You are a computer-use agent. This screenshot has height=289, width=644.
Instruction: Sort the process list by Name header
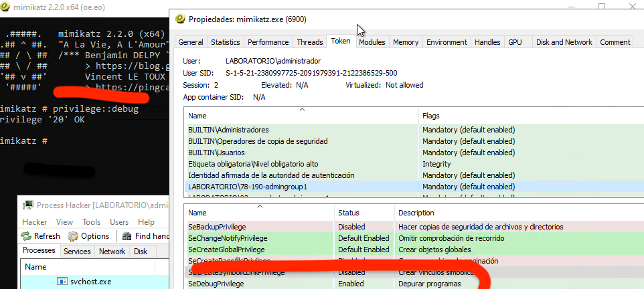coord(35,267)
